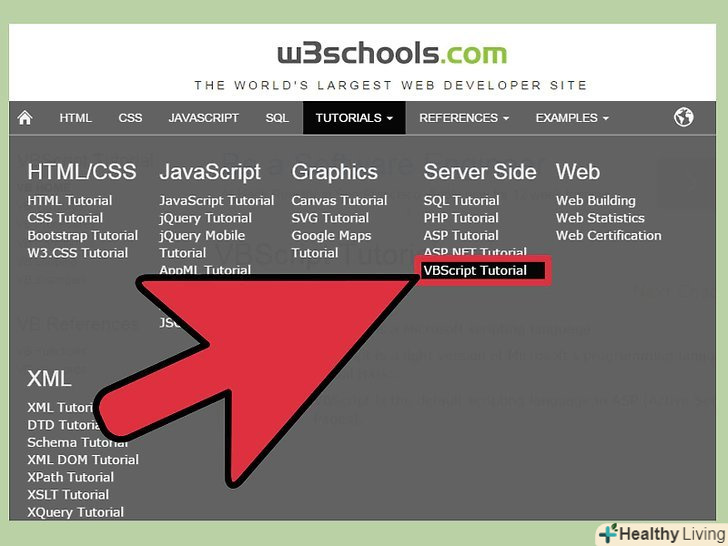This screenshot has height=546, width=728.
Task: Open jQuery Tutorial link
Action: (x=206, y=218)
